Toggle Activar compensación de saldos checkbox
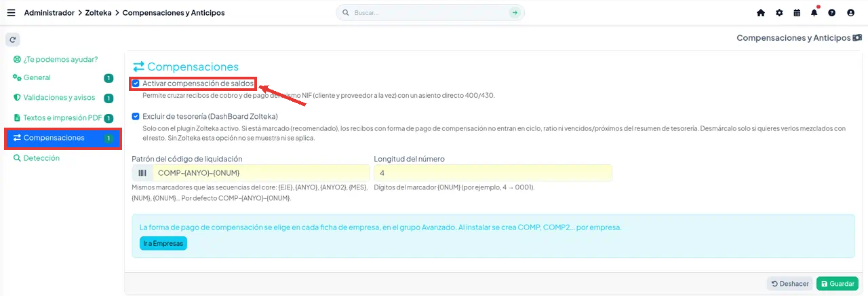The image size is (868, 296). 136,84
